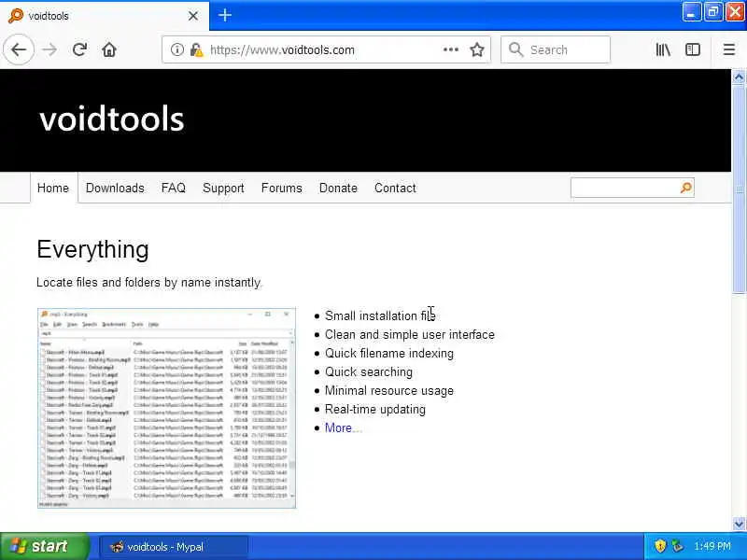747x560 pixels.
Task: Close the voidtools tab
Action: click(x=193, y=16)
